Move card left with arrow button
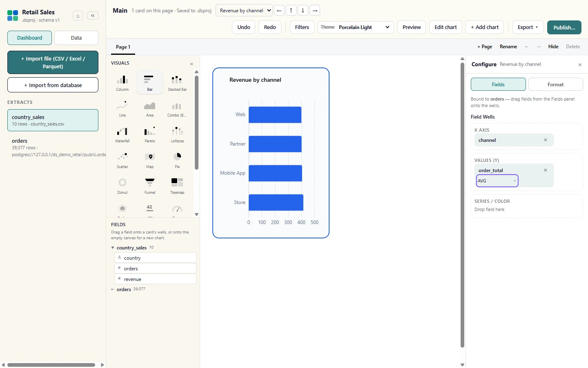 [x=279, y=10]
